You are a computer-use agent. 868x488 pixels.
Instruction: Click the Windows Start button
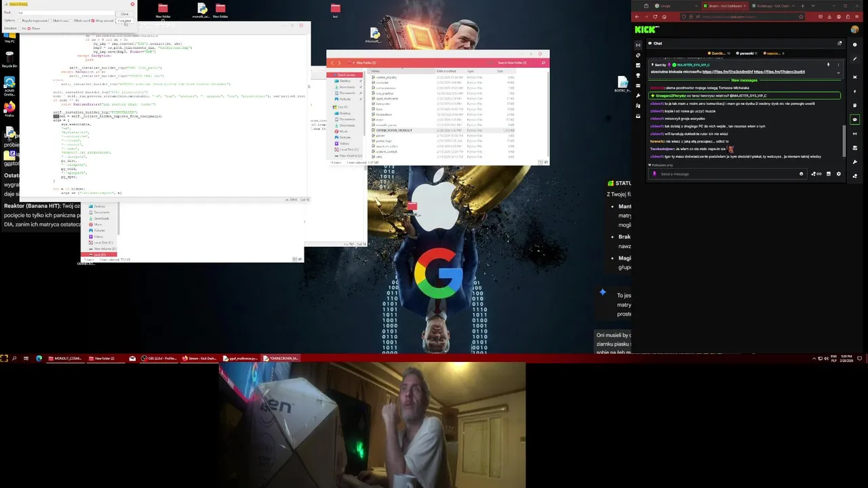[x=4, y=358]
